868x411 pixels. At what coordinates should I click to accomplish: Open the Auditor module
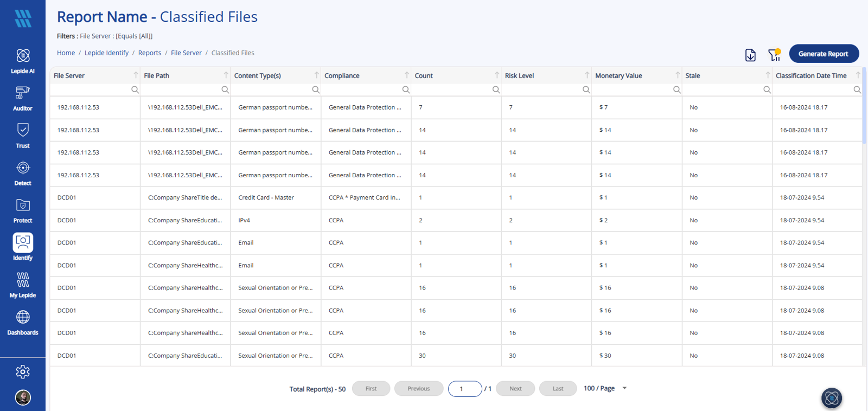coord(23,98)
